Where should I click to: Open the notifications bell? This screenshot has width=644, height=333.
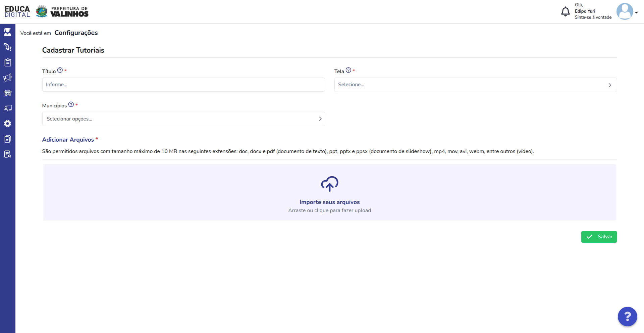click(x=565, y=11)
